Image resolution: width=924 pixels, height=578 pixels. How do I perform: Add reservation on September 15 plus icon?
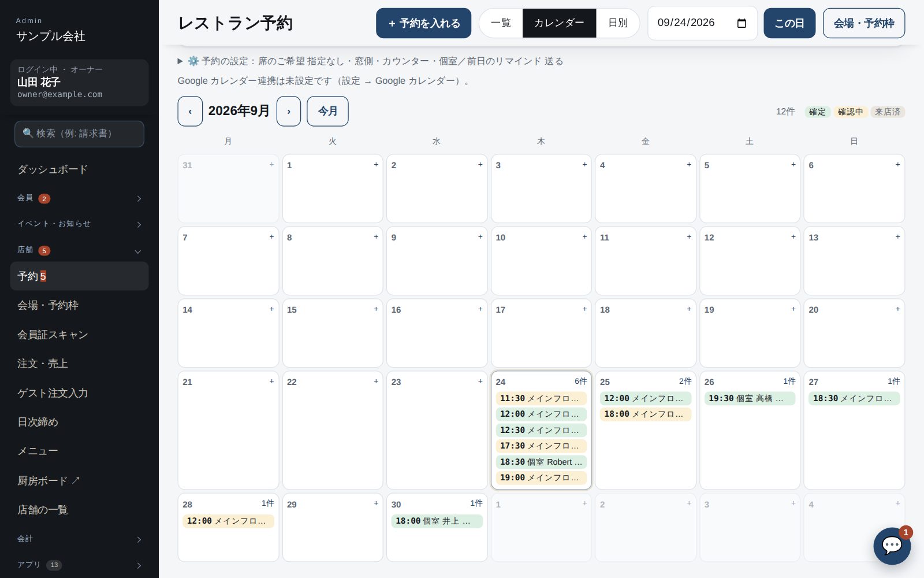pyautogui.click(x=376, y=309)
